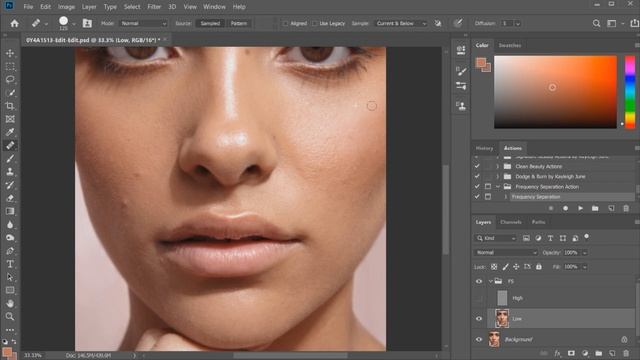Select the Eyedropper tool
This screenshot has width=640, height=360.
[10, 132]
